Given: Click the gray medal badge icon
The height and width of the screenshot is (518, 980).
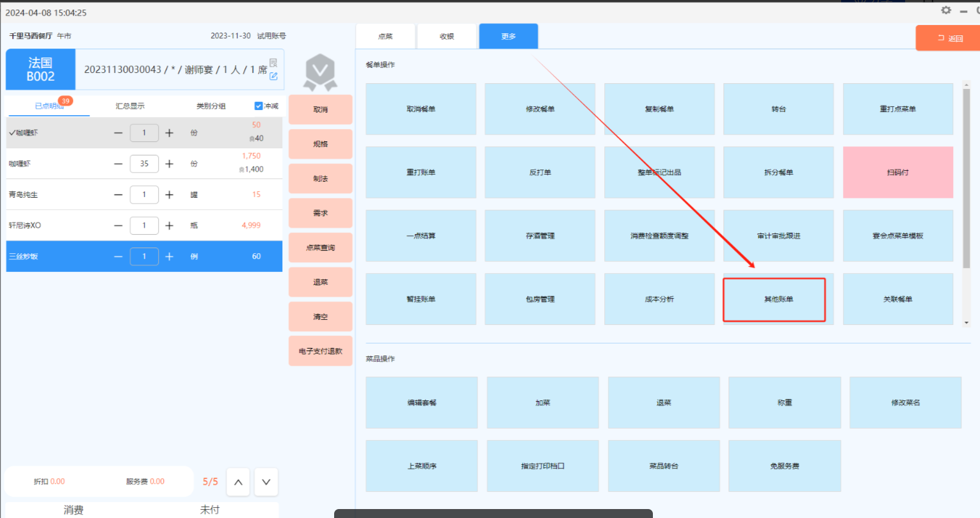Looking at the screenshot, I should tap(320, 71).
